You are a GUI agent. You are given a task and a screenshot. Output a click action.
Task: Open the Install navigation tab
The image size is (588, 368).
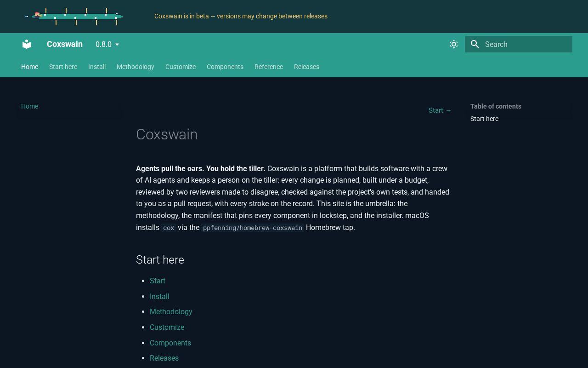[97, 67]
